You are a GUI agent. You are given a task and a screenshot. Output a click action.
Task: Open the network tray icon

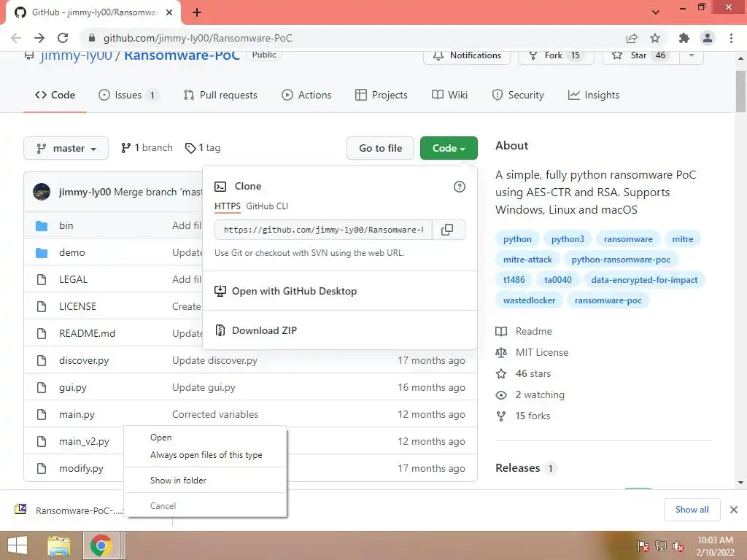coord(661,546)
